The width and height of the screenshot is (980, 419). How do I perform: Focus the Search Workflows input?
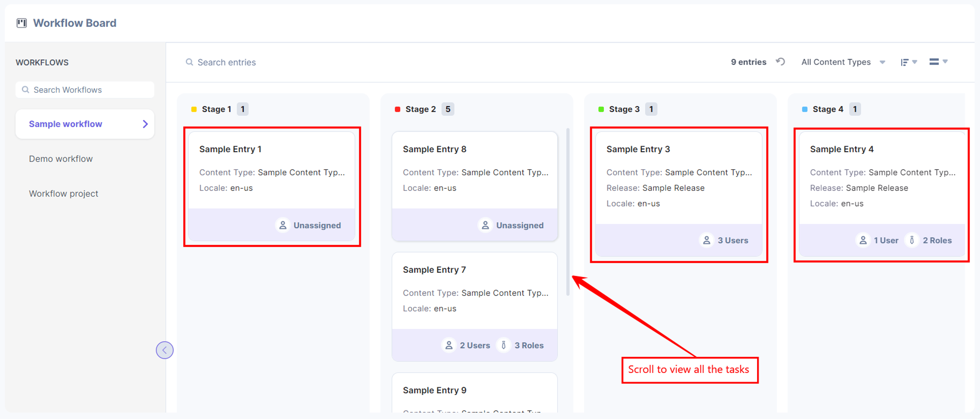(x=85, y=90)
